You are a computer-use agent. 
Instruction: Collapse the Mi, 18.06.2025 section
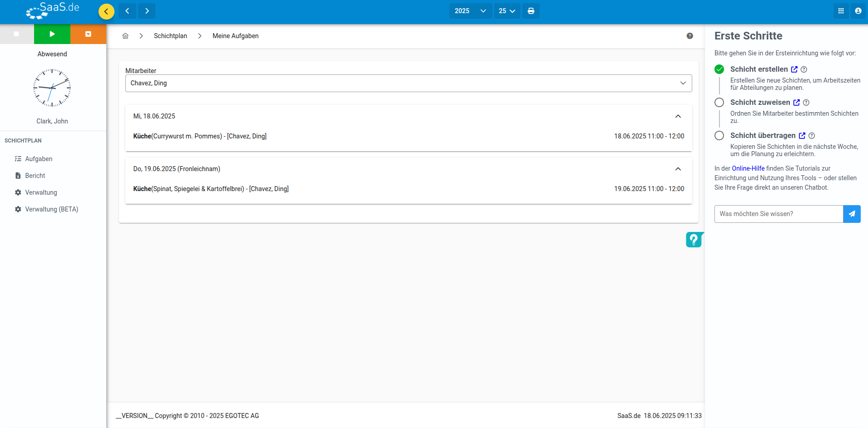[678, 116]
